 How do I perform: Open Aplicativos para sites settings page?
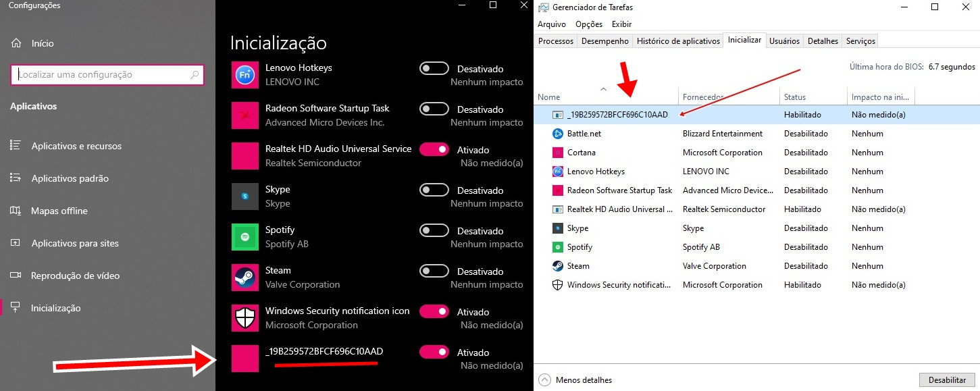pos(75,243)
